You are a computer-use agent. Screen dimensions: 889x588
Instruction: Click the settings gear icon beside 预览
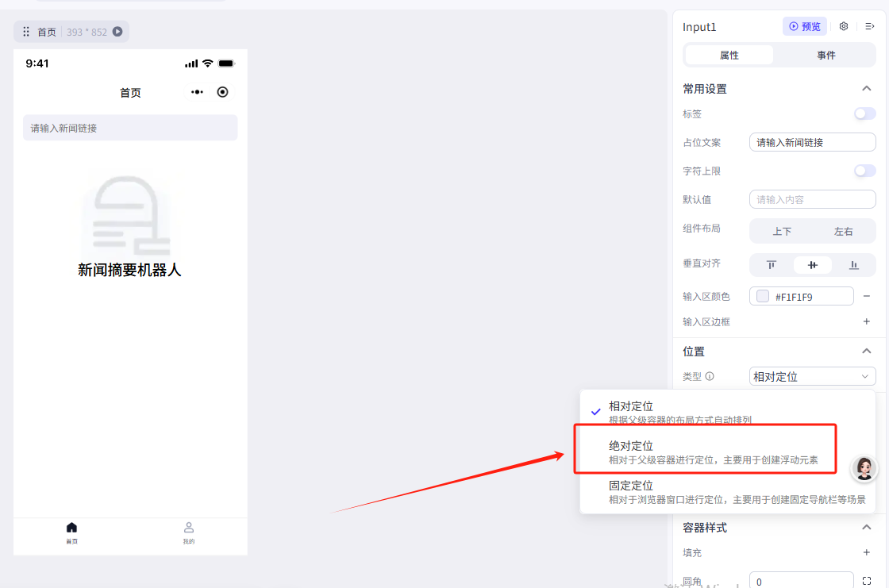coord(844,26)
